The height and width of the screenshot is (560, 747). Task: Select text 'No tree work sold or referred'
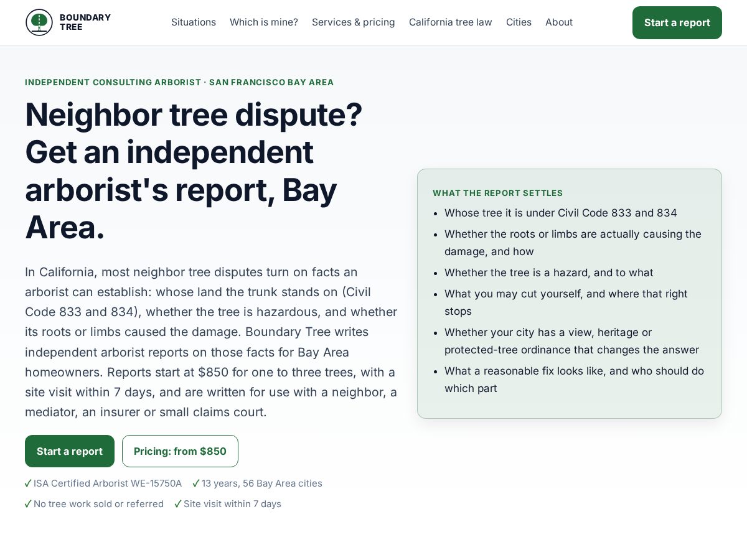(x=98, y=504)
